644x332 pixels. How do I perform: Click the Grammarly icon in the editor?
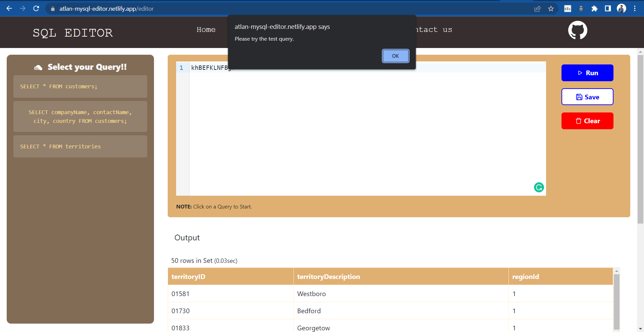pyautogui.click(x=538, y=187)
